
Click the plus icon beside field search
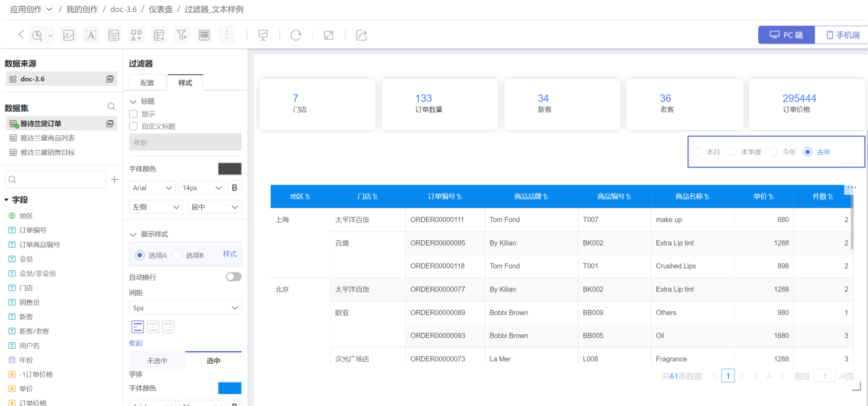[115, 179]
